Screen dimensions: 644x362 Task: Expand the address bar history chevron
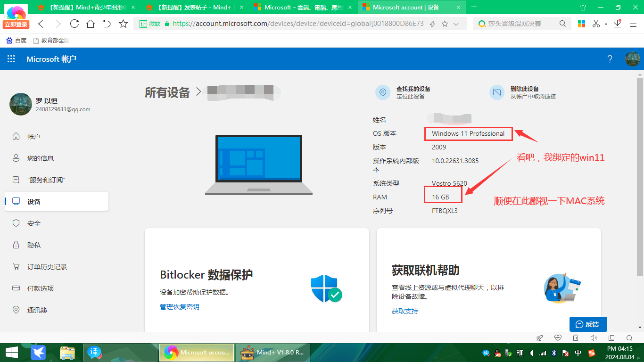pyautogui.click(x=456, y=24)
